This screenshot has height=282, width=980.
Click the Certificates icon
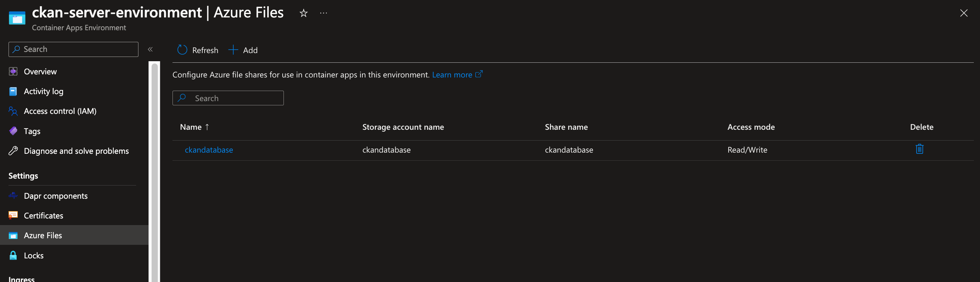click(13, 215)
